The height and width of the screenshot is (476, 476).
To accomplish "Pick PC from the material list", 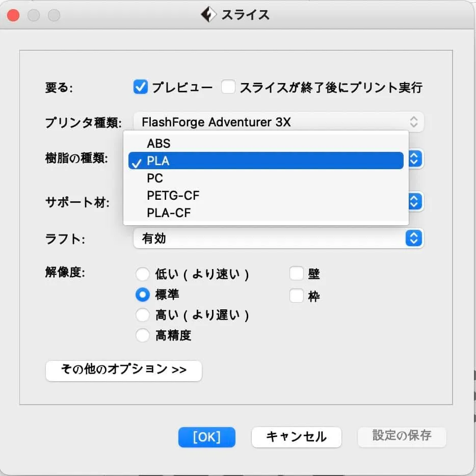I will tap(155, 178).
